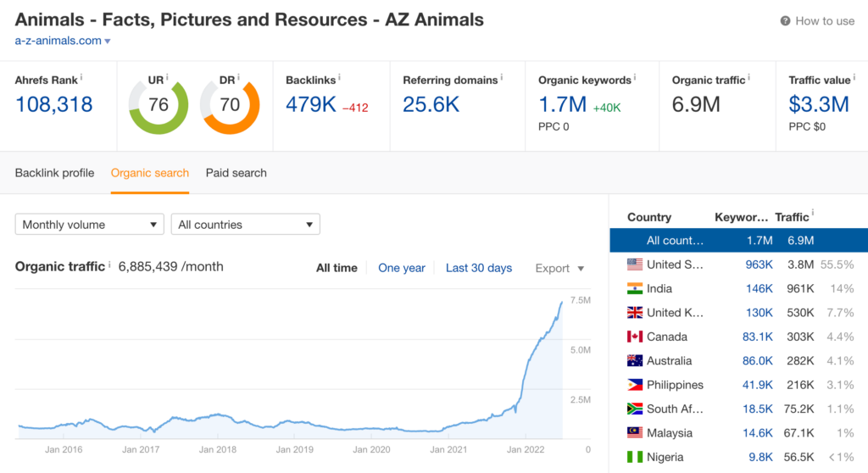Select the Last 30 days time range

(x=479, y=268)
